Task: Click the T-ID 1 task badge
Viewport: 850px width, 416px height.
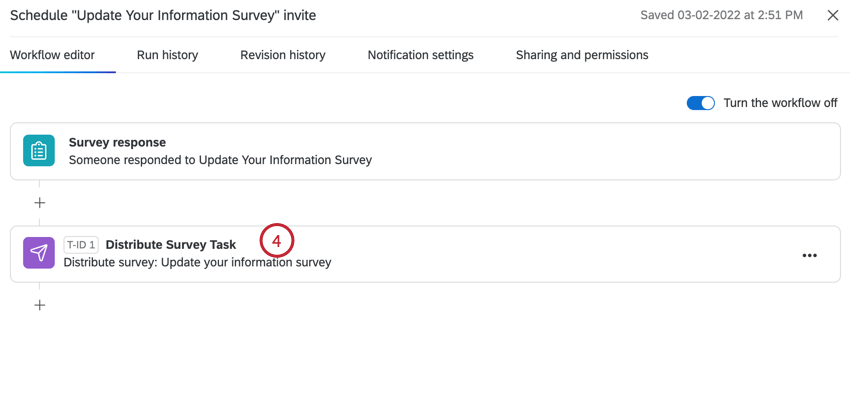Action: [81, 245]
